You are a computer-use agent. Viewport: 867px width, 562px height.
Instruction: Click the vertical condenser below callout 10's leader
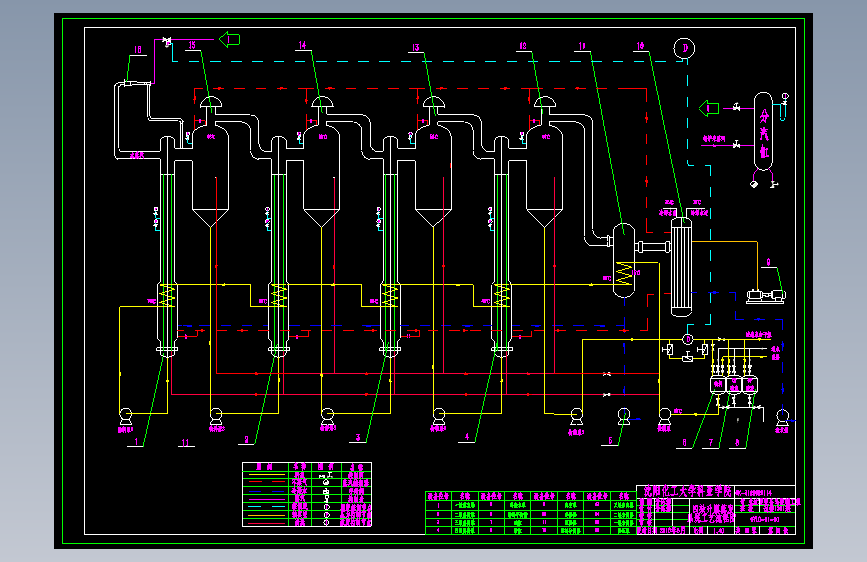click(681, 267)
